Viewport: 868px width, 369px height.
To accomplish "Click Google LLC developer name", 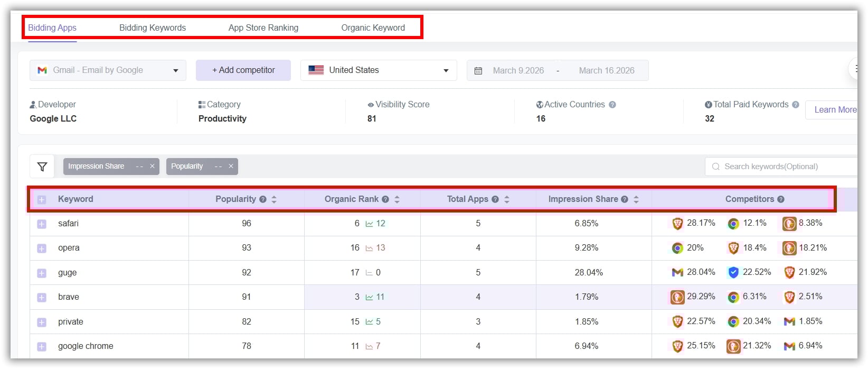I will (x=53, y=118).
